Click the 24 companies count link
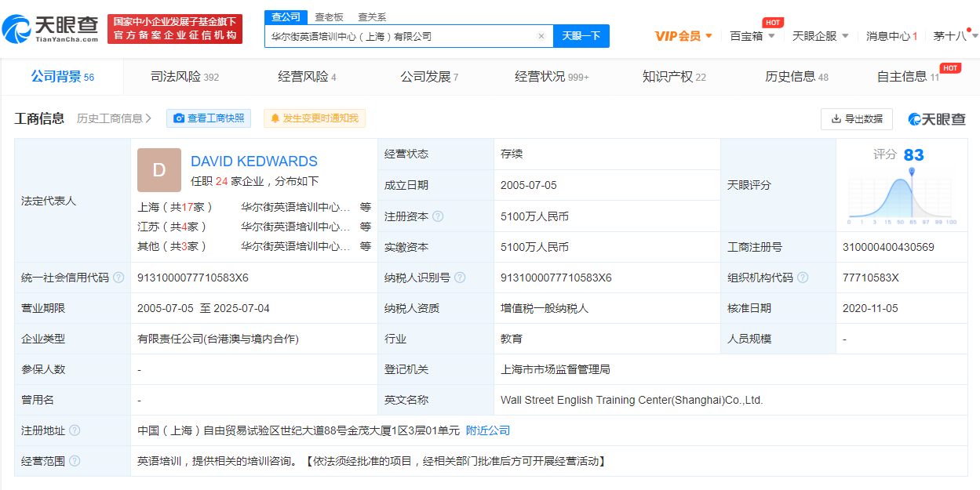Viewport: 980px width, 490px height. (222, 181)
